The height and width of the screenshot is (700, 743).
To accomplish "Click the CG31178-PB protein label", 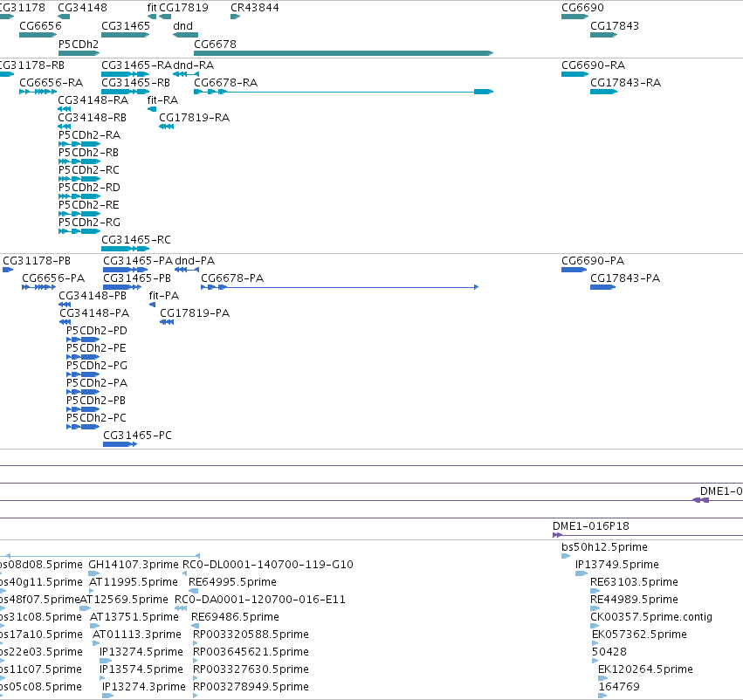I will click(37, 260).
